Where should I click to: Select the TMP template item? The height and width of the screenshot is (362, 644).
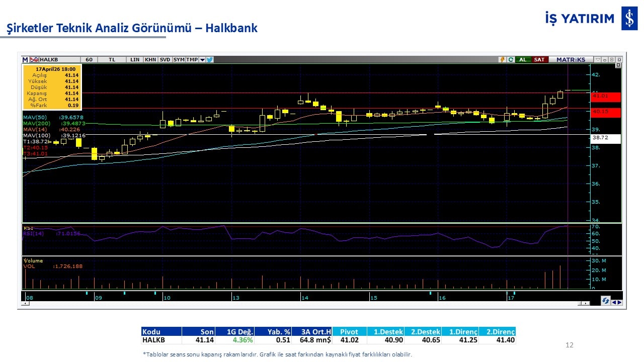[192, 59]
